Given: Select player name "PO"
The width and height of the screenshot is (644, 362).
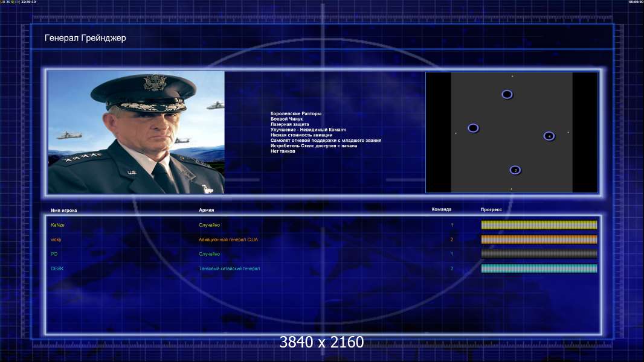Looking at the screenshot, I should click(x=54, y=254).
